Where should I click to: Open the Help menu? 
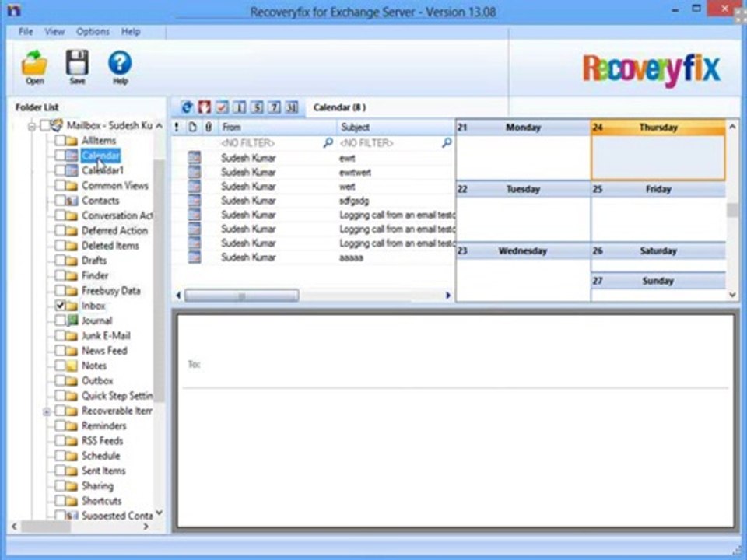click(x=131, y=31)
